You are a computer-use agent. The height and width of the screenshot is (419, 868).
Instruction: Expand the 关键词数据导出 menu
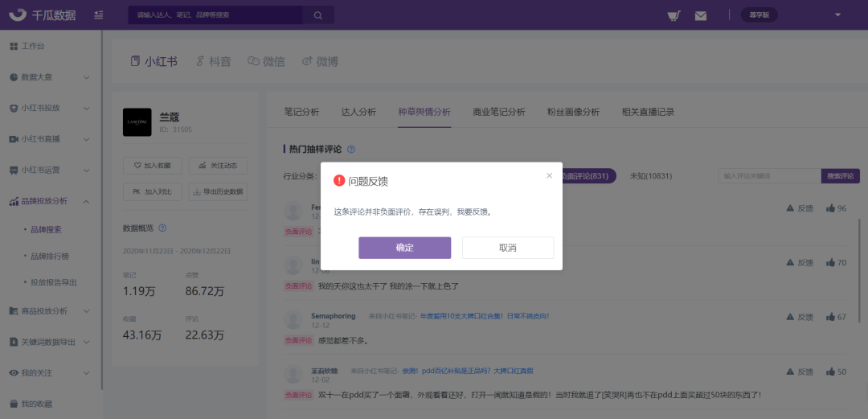pos(51,342)
